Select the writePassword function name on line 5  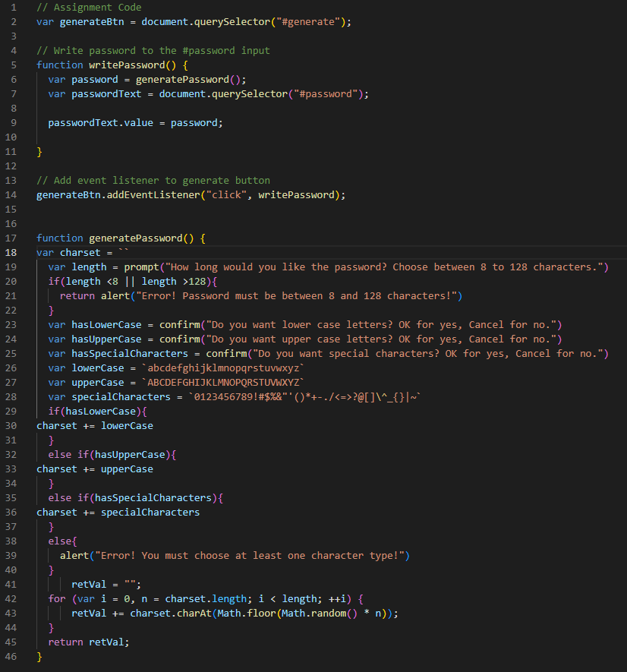tap(125, 65)
